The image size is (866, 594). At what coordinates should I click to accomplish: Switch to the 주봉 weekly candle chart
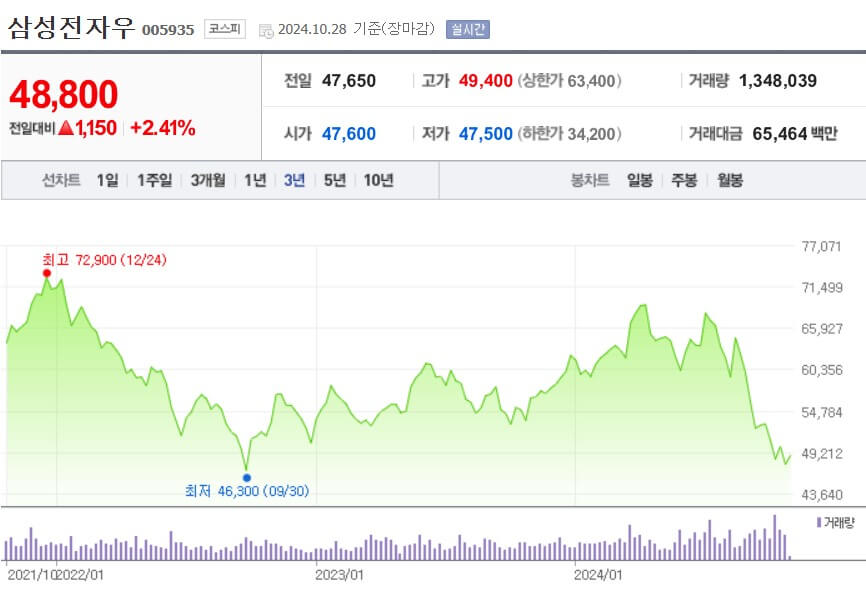(x=684, y=180)
